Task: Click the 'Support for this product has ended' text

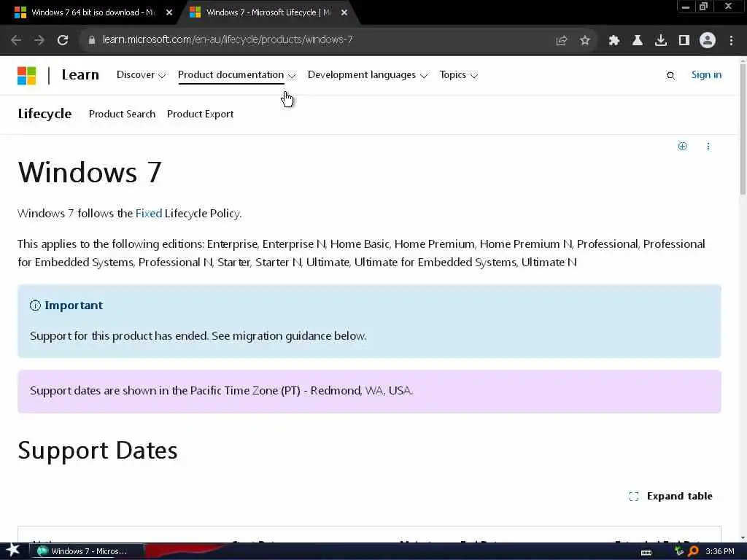Action: pyautogui.click(x=119, y=335)
